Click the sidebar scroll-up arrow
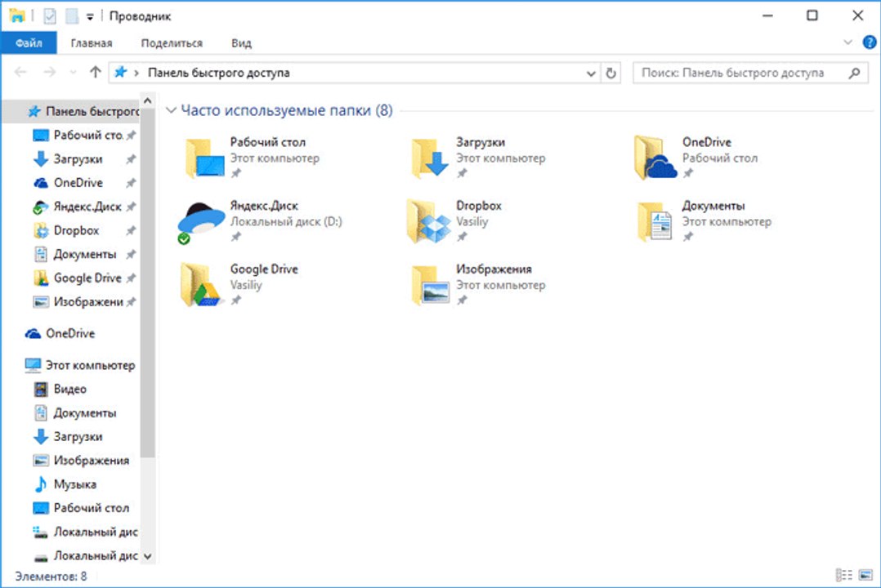881x588 pixels. (x=147, y=101)
